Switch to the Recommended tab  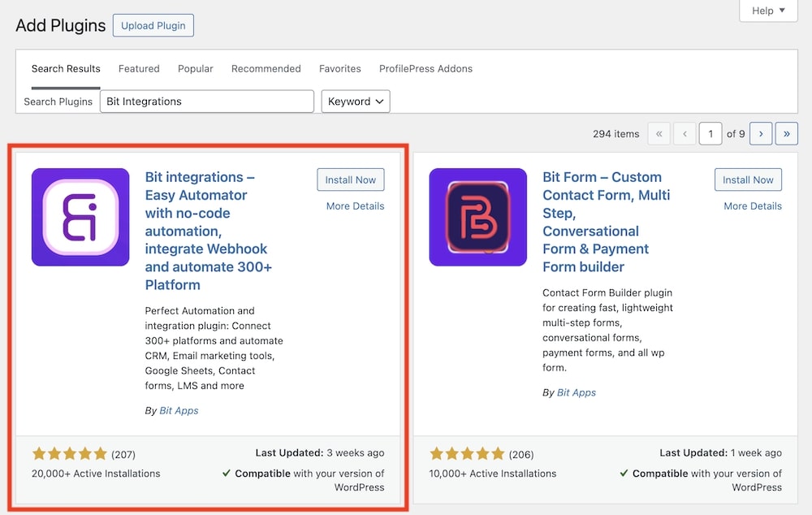point(266,68)
